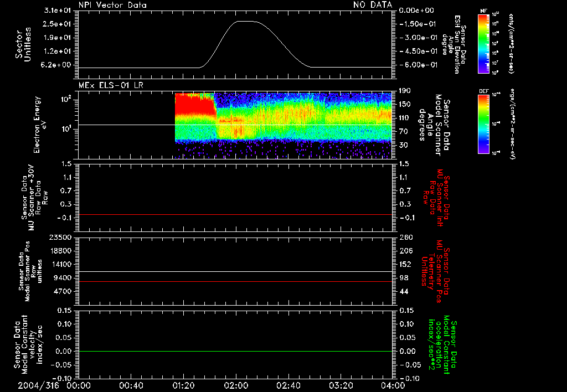
Task: Click the red line in MU Scanner +30V panel
Action: (x=235, y=214)
